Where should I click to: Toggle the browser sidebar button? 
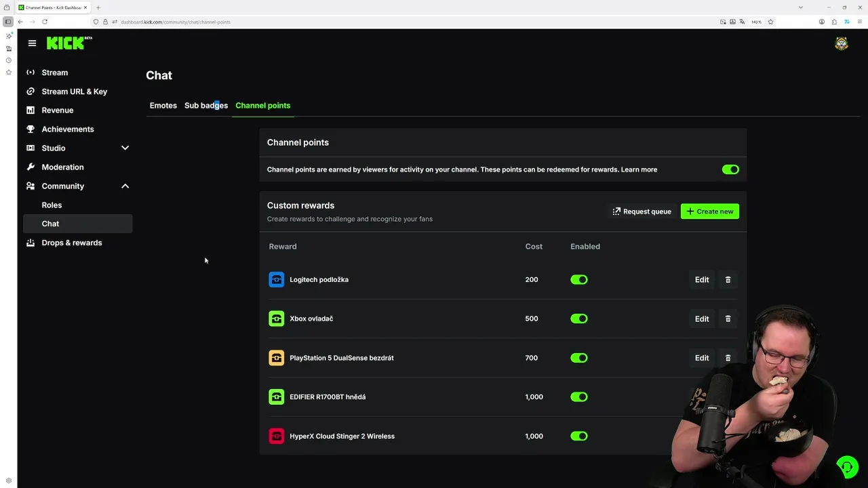tap(8, 22)
